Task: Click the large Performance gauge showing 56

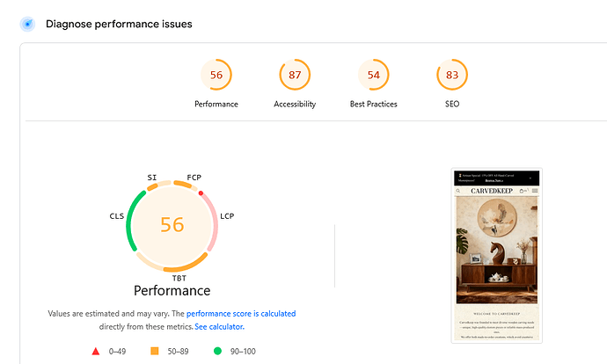Action: (x=172, y=225)
